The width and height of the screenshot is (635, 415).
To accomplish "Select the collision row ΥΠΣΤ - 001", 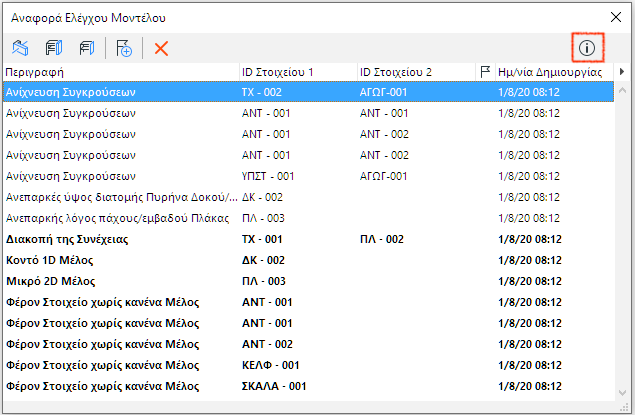I will (309, 176).
